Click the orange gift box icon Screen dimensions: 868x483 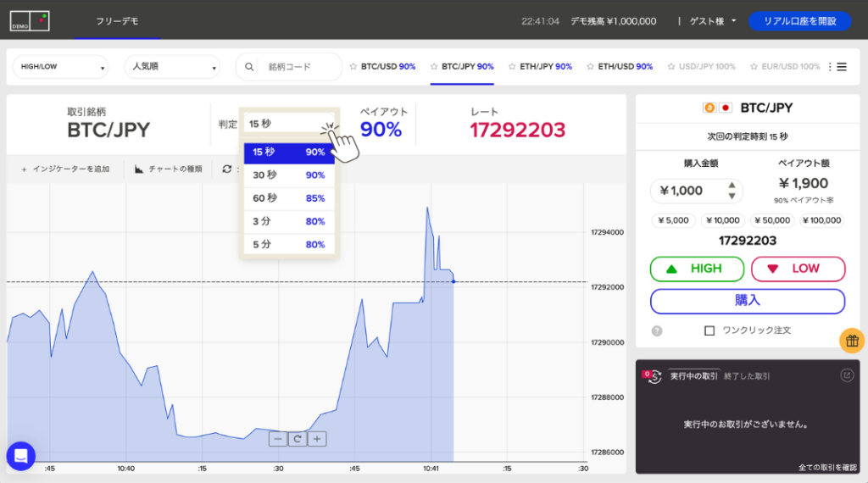click(852, 341)
